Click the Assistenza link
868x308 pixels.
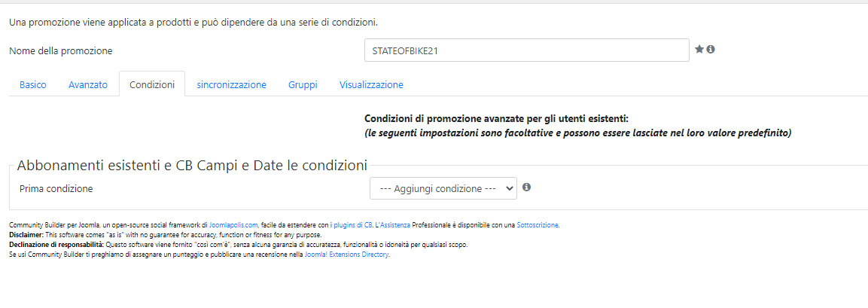point(396,225)
